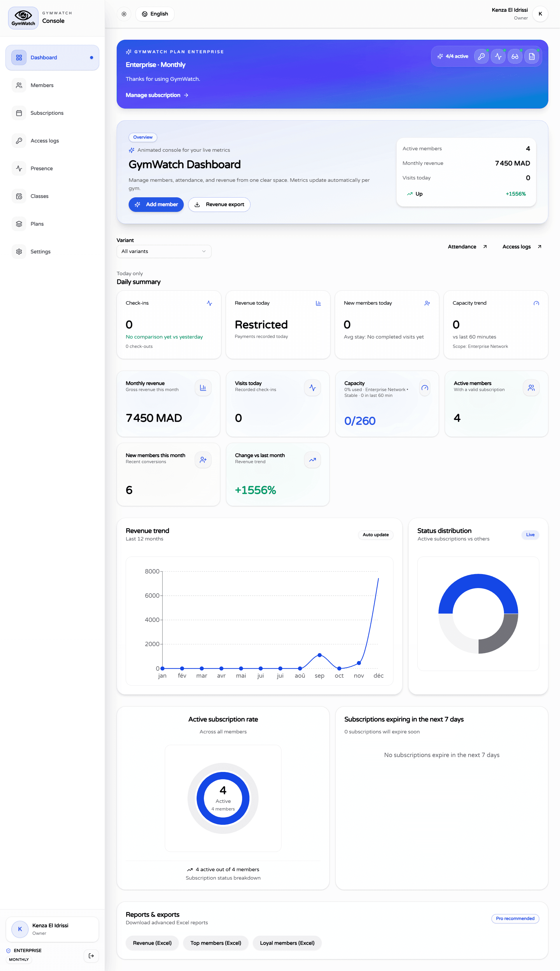
Task: Click the glasses feature icon in banner
Action: pos(514,57)
